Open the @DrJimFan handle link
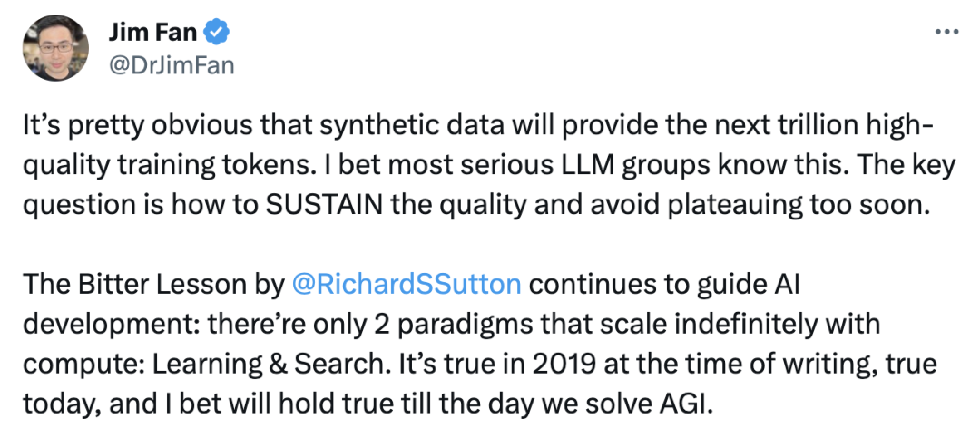The width and height of the screenshot is (980, 448). (x=171, y=64)
